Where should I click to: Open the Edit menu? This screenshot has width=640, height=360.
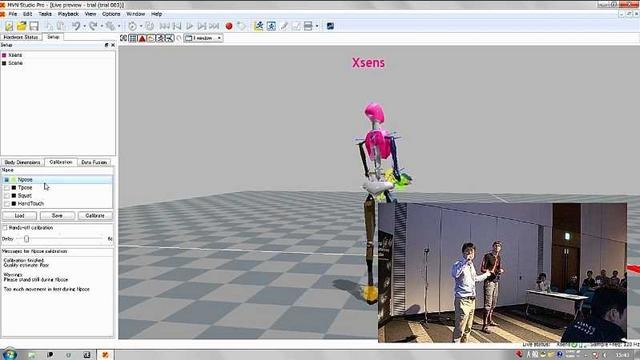27,14
